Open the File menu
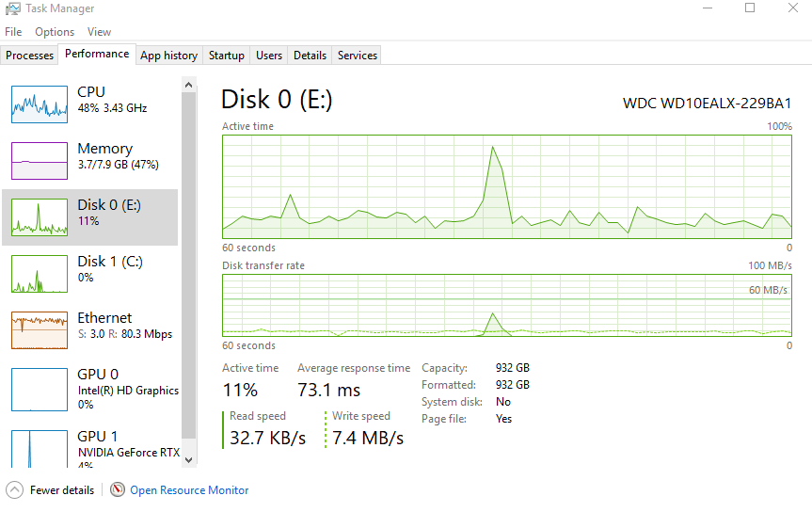 [x=13, y=32]
